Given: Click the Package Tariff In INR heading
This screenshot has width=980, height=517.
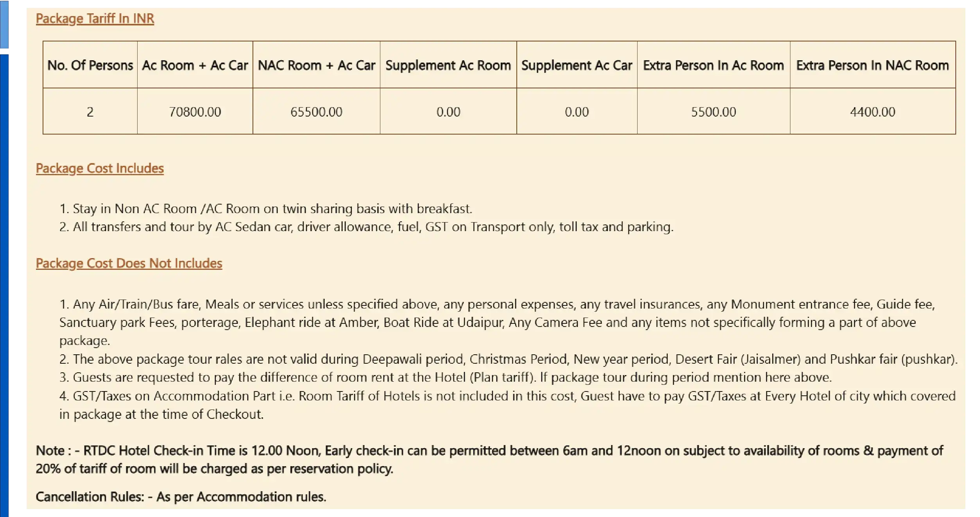Looking at the screenshot, I should pos(95,18).
